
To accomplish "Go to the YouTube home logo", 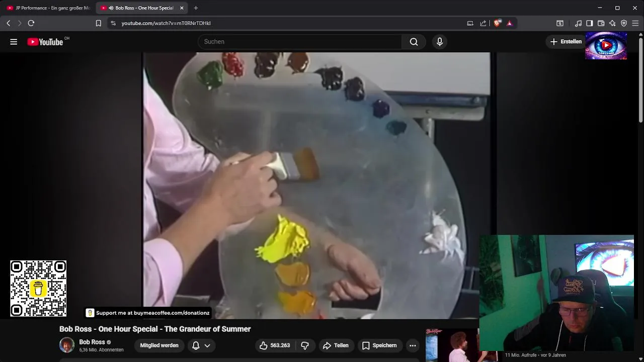I will [45, 42].
